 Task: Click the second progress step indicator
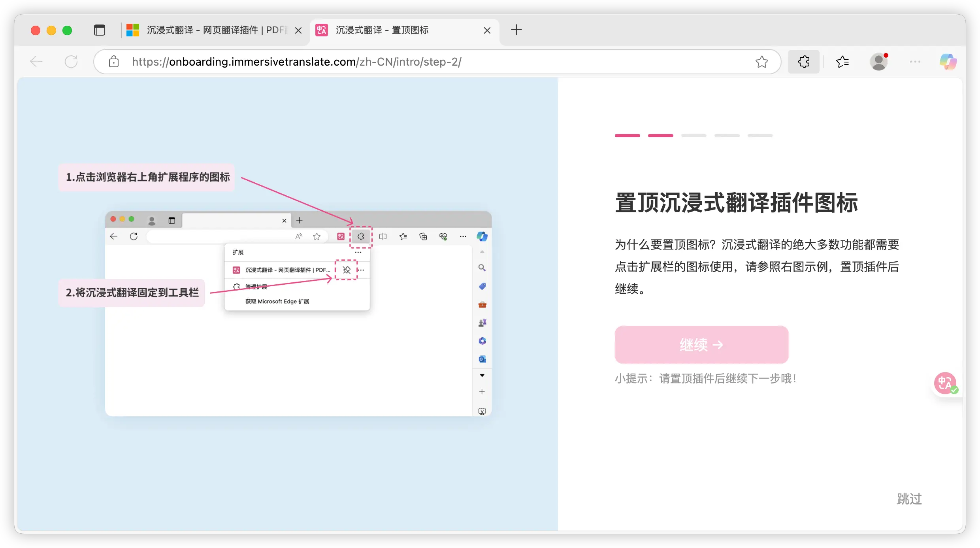(660, 136)
